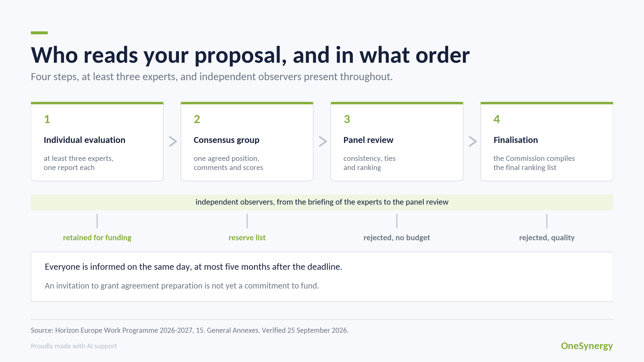Open the Individual evaluation card heading
Screen dimensions: 644x362
tap(85, 140)
